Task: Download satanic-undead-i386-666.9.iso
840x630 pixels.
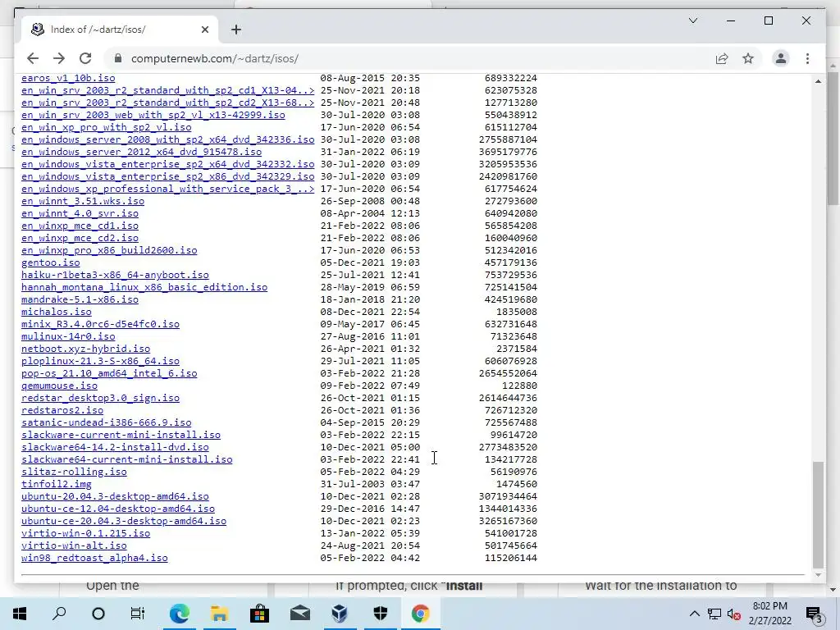Action: click(106, 422)
